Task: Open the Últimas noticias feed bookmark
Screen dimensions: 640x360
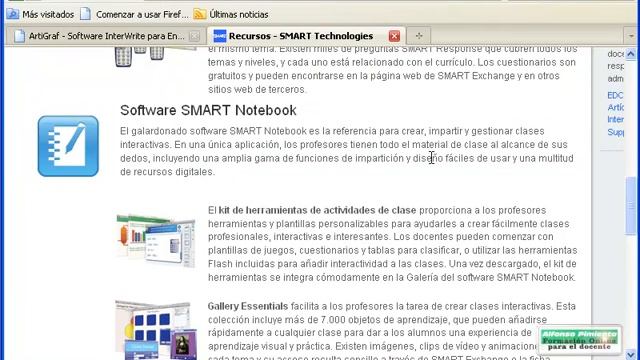Action: click(231, 14)
